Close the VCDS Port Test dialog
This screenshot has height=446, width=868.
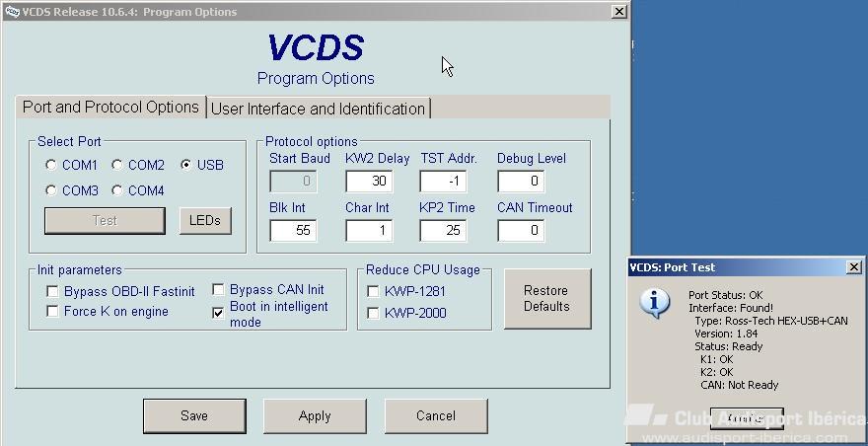853,267
